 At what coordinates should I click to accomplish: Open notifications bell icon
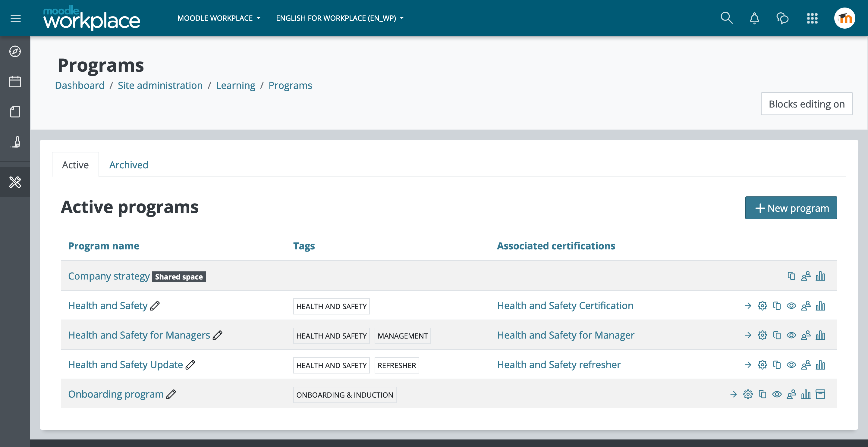tap(754, 18)
